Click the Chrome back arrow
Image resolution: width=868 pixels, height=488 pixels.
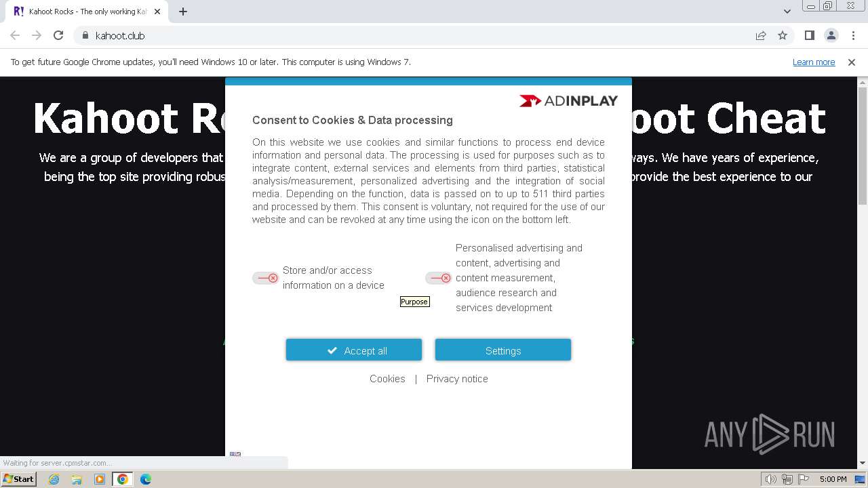click(15, 35)
